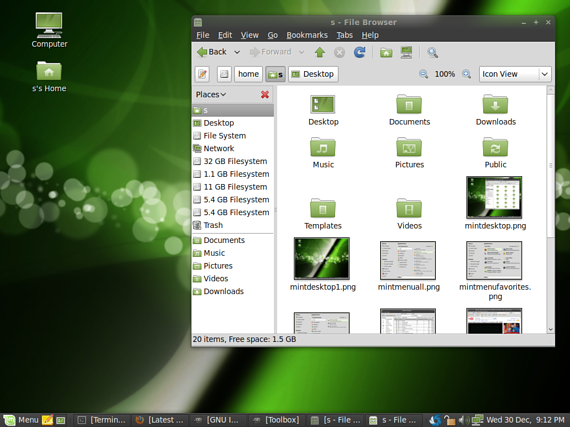Select the s's Home desktop icon

[x=49, y=77]
